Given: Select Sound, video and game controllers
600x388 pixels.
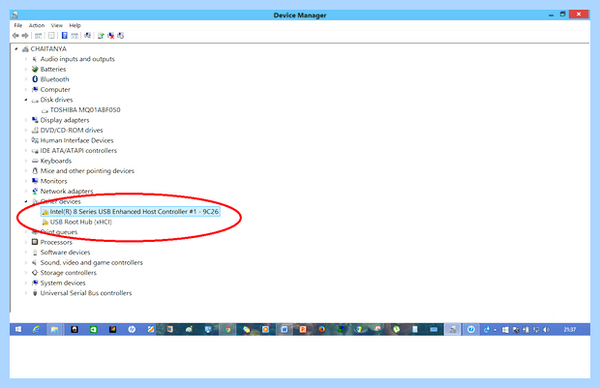Looking at the screenshot, I should tap(91, 262).
